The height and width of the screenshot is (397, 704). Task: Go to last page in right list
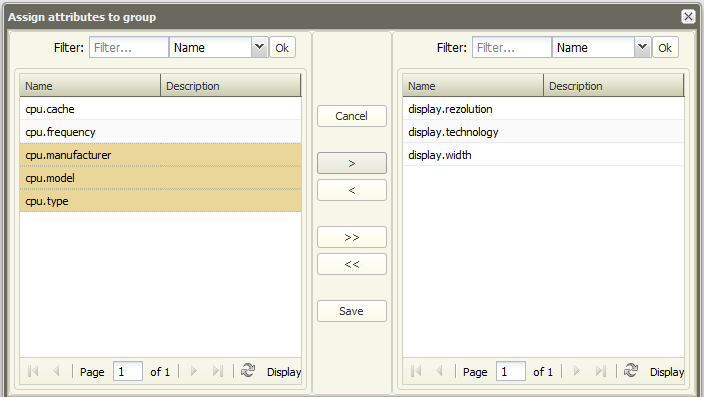pyautogui.click(x=601, y=371)
